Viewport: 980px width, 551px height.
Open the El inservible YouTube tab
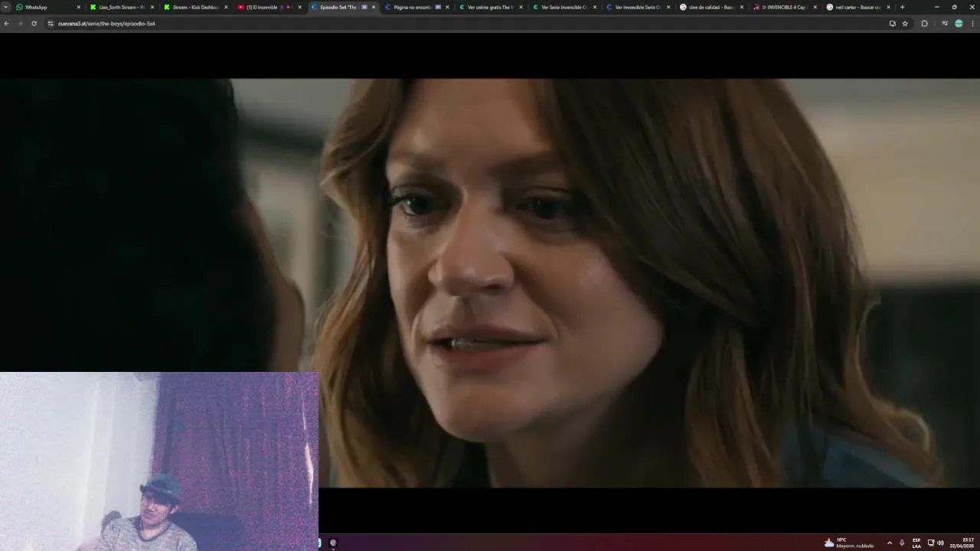coord(268,7)
